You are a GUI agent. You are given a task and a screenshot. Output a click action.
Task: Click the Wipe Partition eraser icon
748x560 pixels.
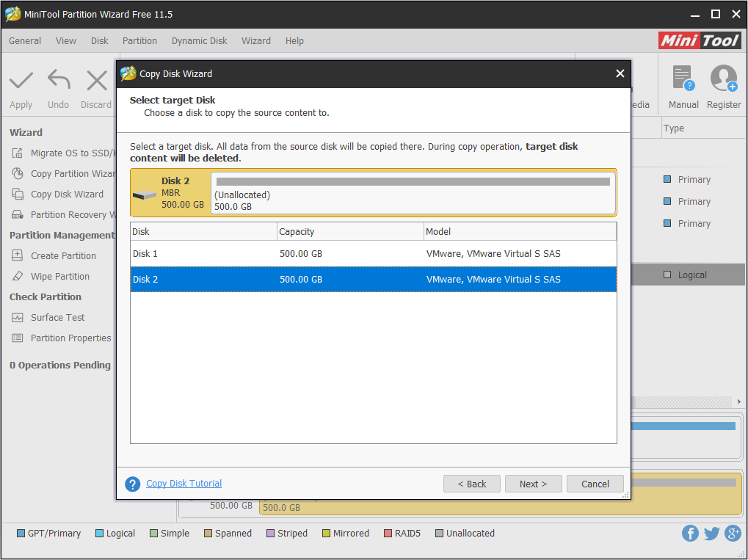pos(17,276)
